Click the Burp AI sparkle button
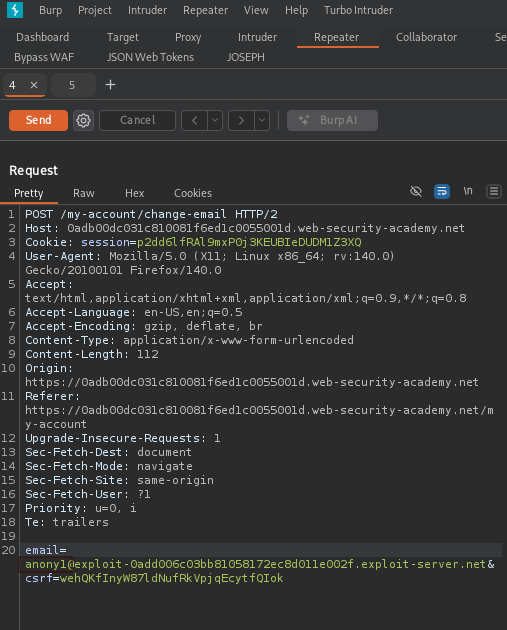 coord(332,121)
